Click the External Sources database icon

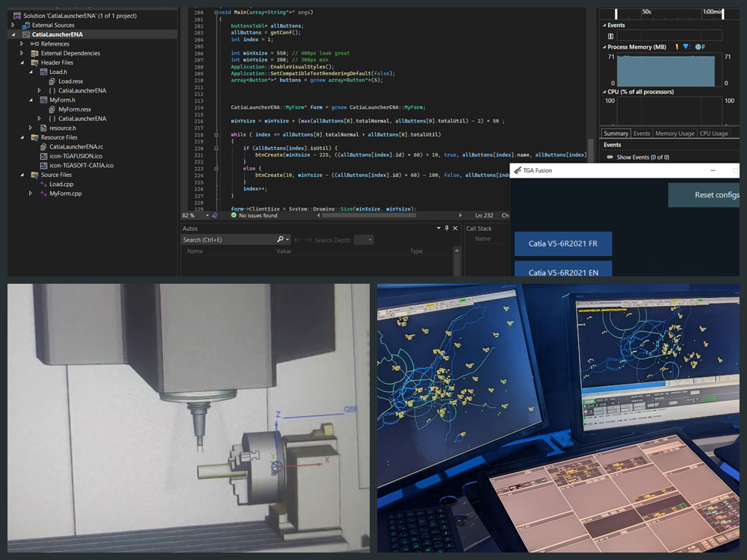tap(26, 25)
